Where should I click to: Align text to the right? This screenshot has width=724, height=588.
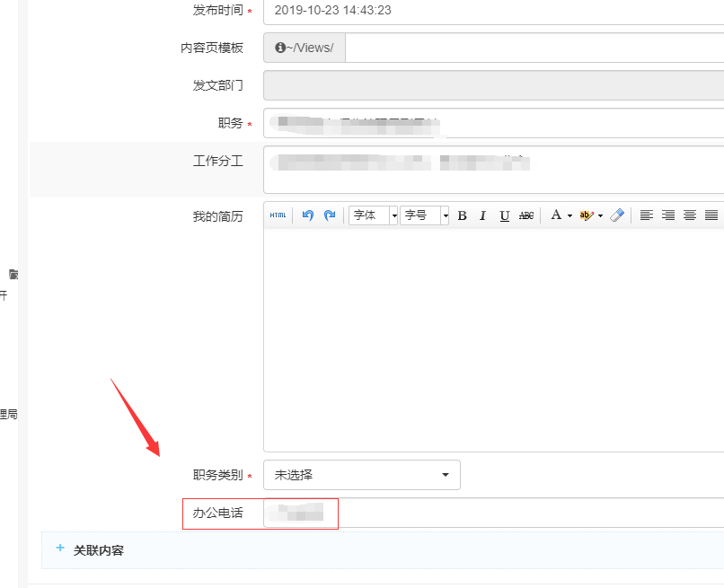coord(668,215)
